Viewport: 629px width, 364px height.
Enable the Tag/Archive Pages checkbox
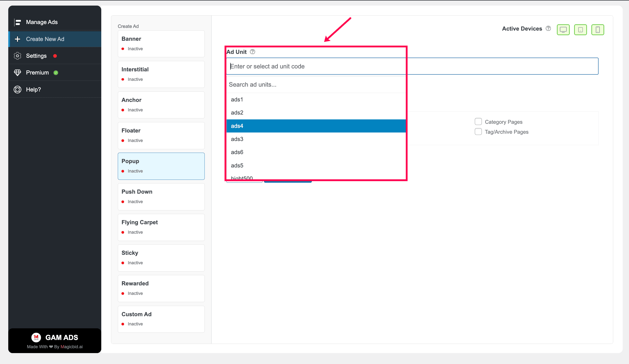478,132
